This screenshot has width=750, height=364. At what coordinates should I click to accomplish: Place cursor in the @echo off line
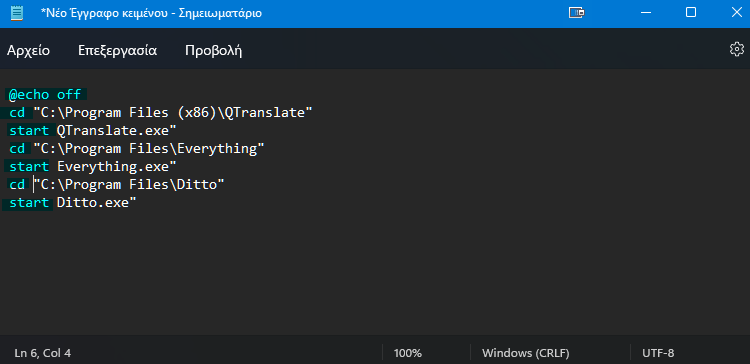click(45, 94)
